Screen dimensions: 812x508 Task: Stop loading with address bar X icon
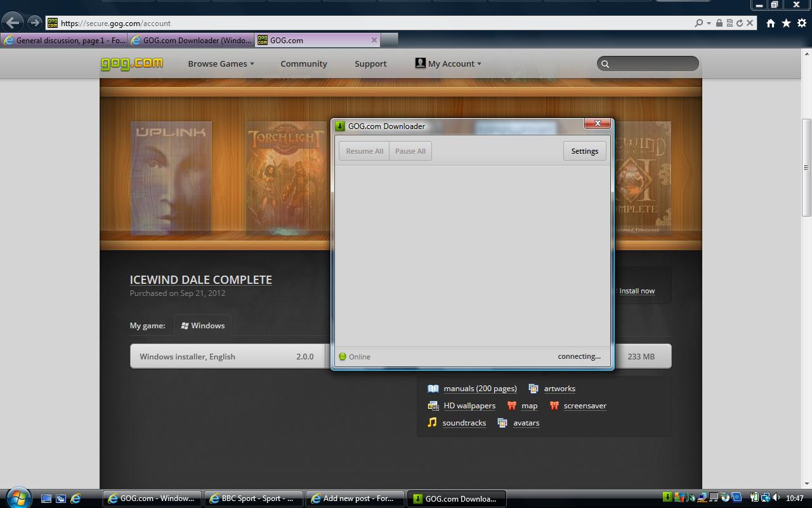tap(749, 23)
